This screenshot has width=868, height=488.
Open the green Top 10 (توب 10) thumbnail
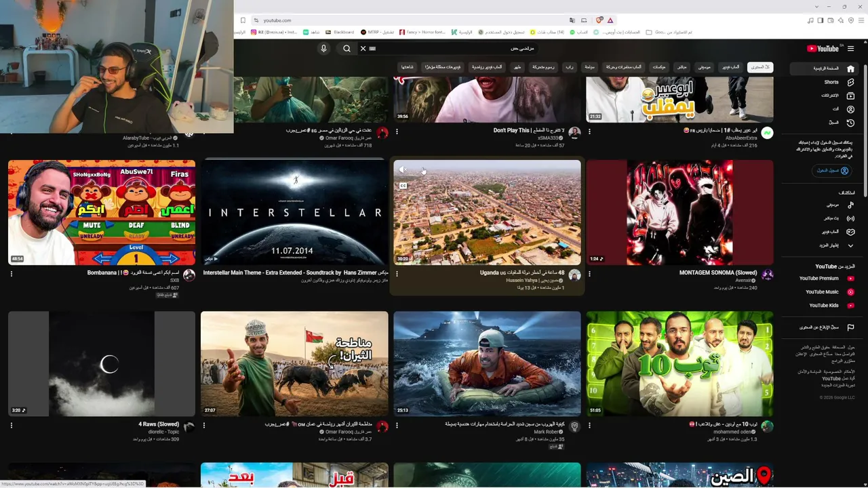pos(679,364)
